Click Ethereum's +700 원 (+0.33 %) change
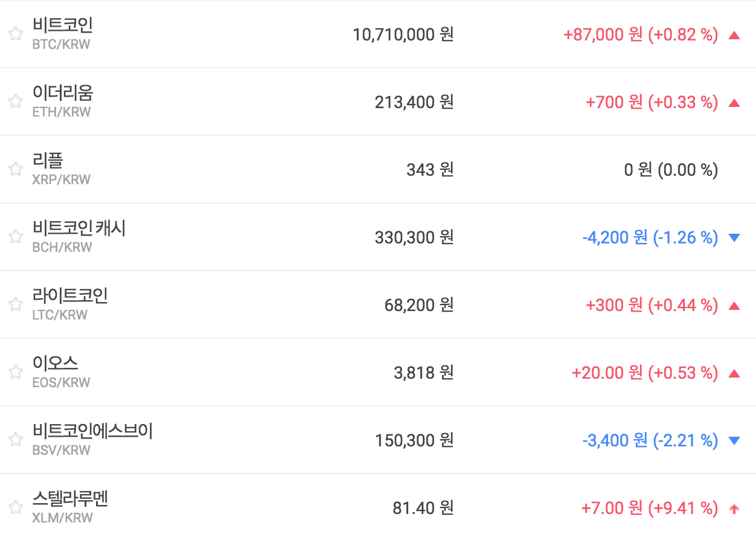Viewport: 756px width, 540px height. (x=652, y=102)
